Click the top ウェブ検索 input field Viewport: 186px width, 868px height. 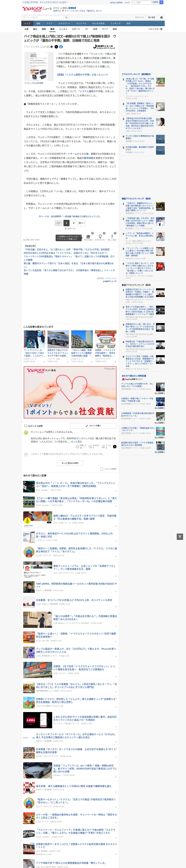[x=141, y=2]
